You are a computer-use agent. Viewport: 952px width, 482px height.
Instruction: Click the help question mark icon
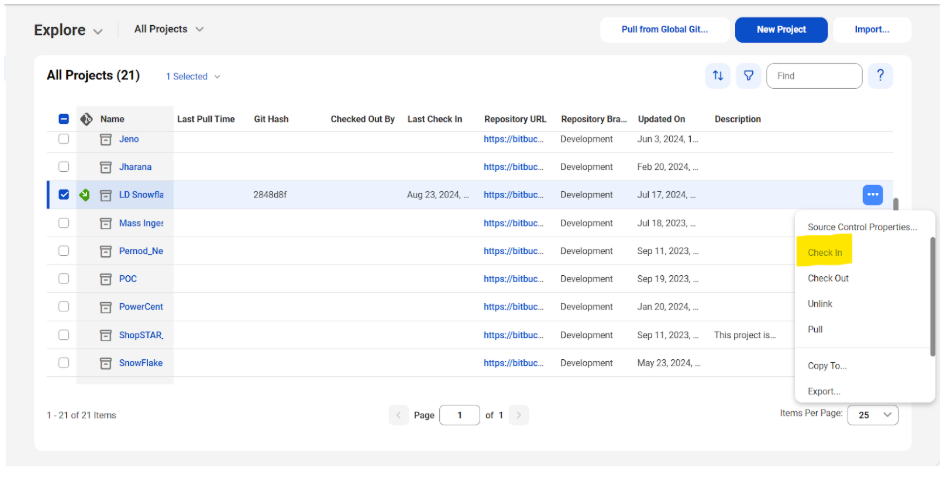coord(880,76)
